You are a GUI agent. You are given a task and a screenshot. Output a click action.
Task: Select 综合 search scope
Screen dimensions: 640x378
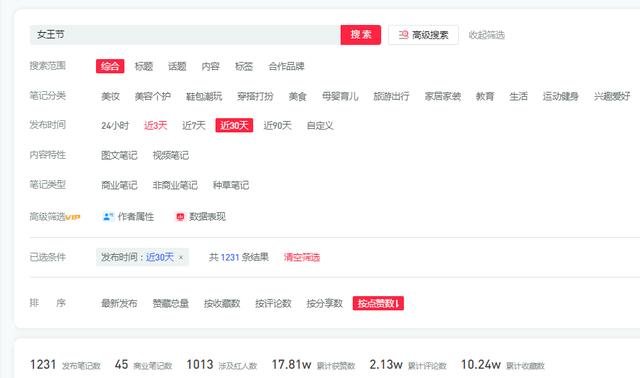(x=110, y=66)
